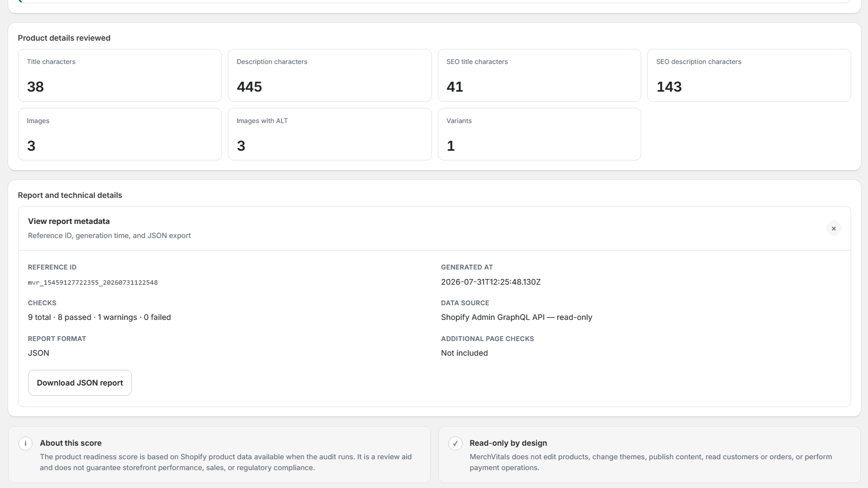Click the Images count card

120,134
